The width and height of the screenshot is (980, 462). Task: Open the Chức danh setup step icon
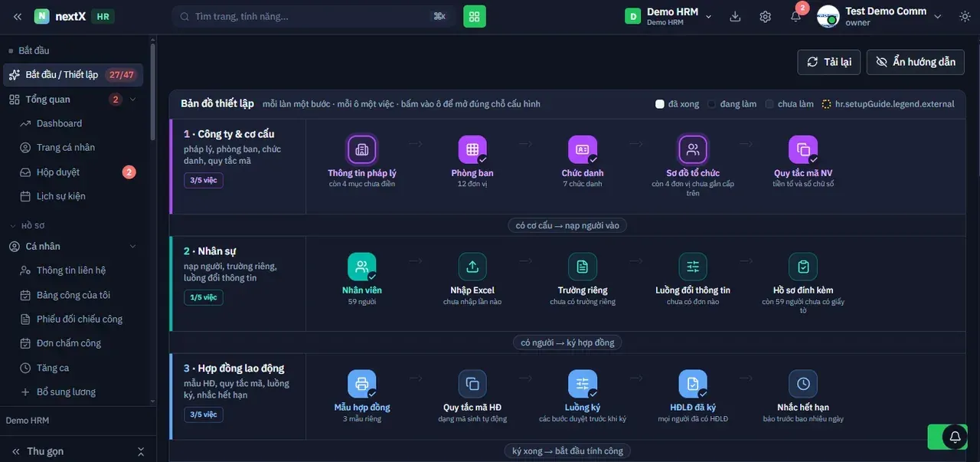click(583, 149)
